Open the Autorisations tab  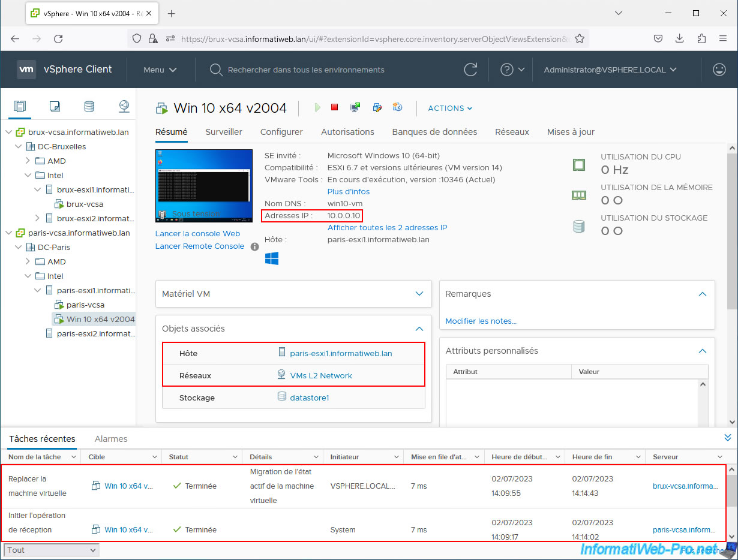(347, 132)
